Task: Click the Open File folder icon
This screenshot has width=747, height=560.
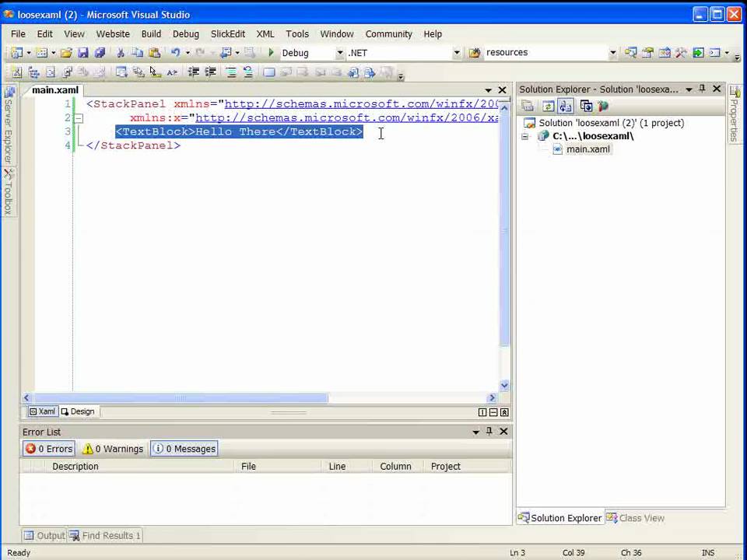Action: tap(66, 53)
